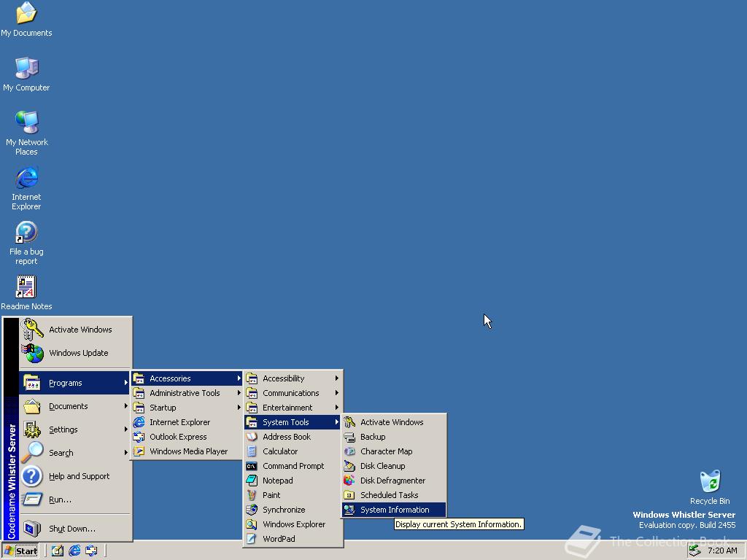Expand the Communications submenu
The width and height of the screenshot is (747, 560).
(293, 393)
